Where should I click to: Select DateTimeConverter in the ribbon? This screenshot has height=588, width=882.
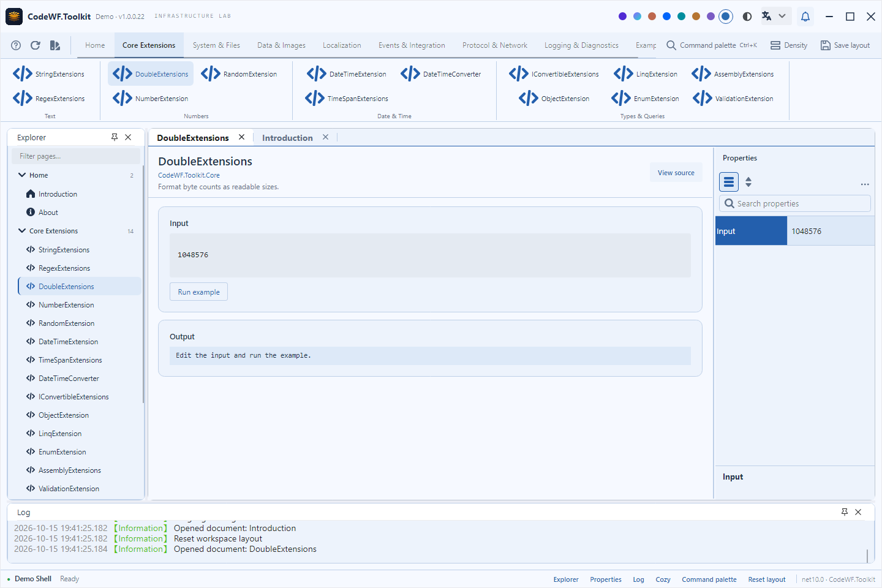[441, 74]
